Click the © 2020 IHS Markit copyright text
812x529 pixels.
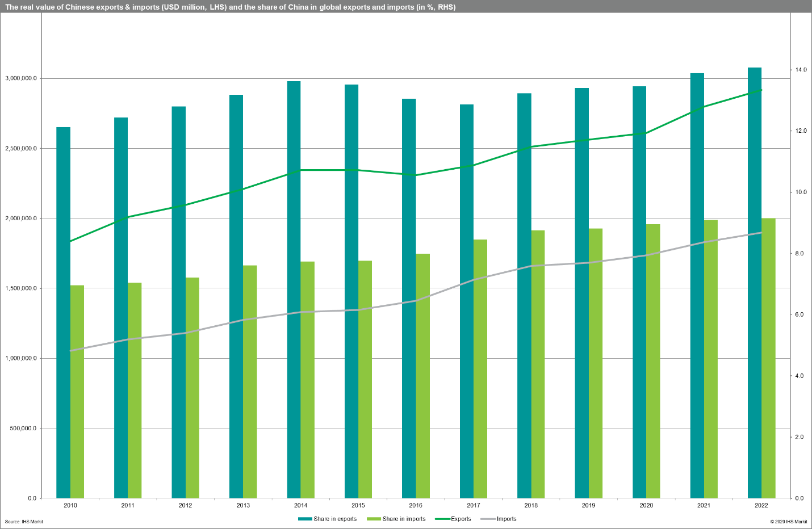point(788,522)
